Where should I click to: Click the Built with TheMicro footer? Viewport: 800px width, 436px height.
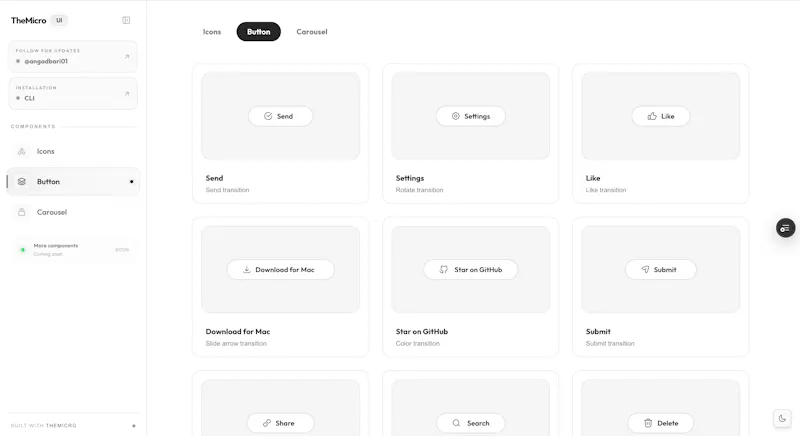(x=43, y=425)
